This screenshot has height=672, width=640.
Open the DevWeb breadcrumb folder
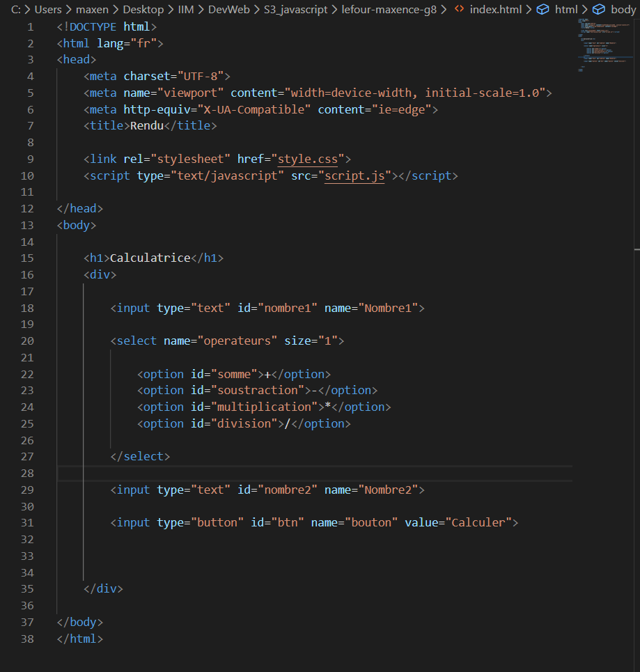pyautogui.click(x=229, y=10)
